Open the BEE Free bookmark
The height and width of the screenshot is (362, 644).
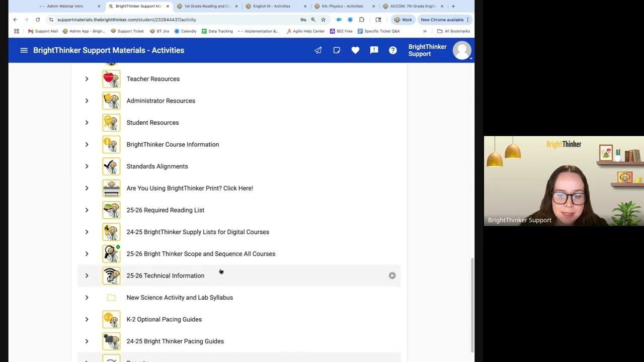click(341, 31)
